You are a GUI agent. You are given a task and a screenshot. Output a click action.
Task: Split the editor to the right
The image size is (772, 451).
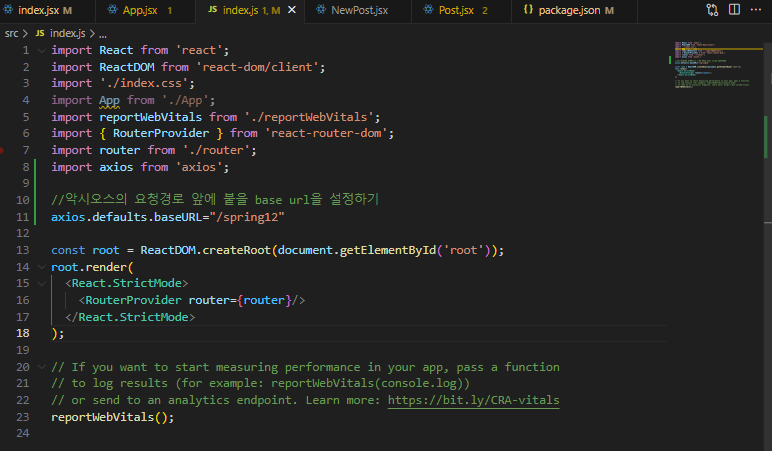(734, 10)
